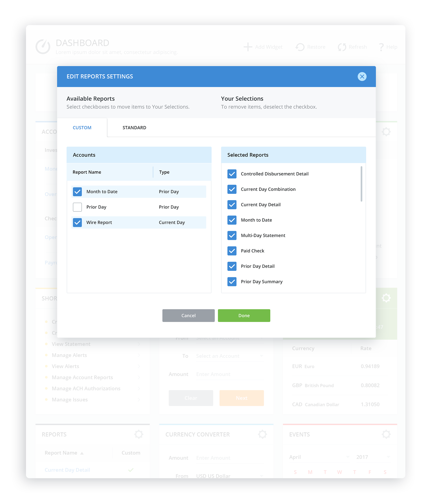Switch to the Standard tab

pyautogui.click(x=134, y=128)
